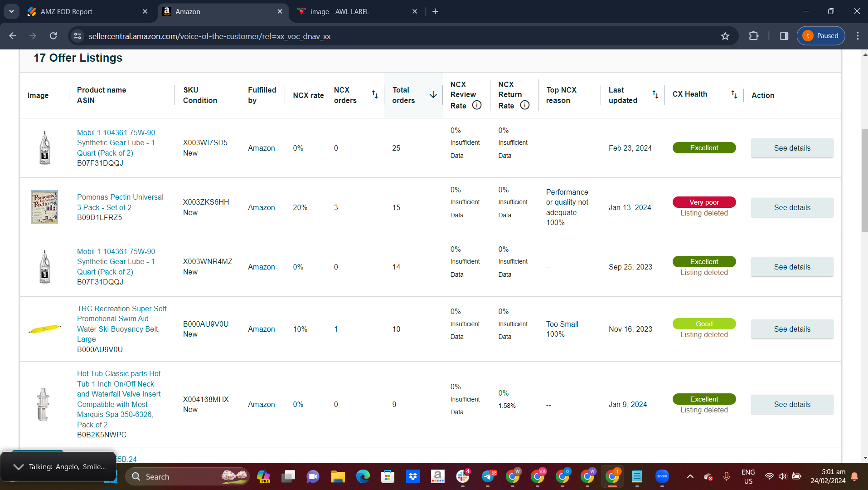Sort listings by CX Health
This screenshot has height=490, width=868.
pyautogui.click(x=734, y=94)
